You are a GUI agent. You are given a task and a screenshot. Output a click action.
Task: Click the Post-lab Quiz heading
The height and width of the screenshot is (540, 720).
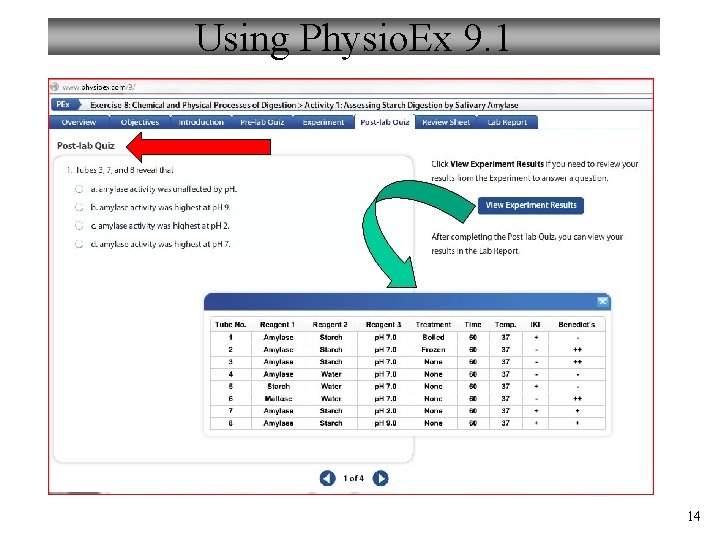click(x=85, y=146)
